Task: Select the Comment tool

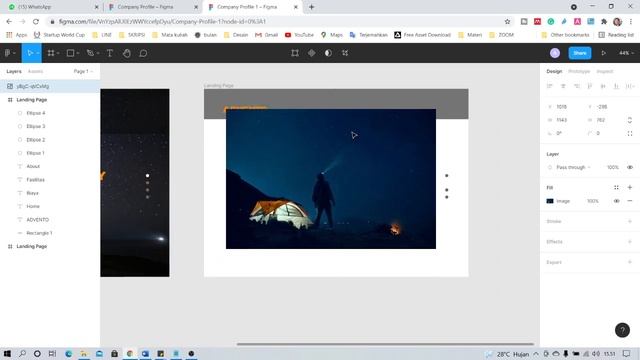Action: (x=143, y=53)
